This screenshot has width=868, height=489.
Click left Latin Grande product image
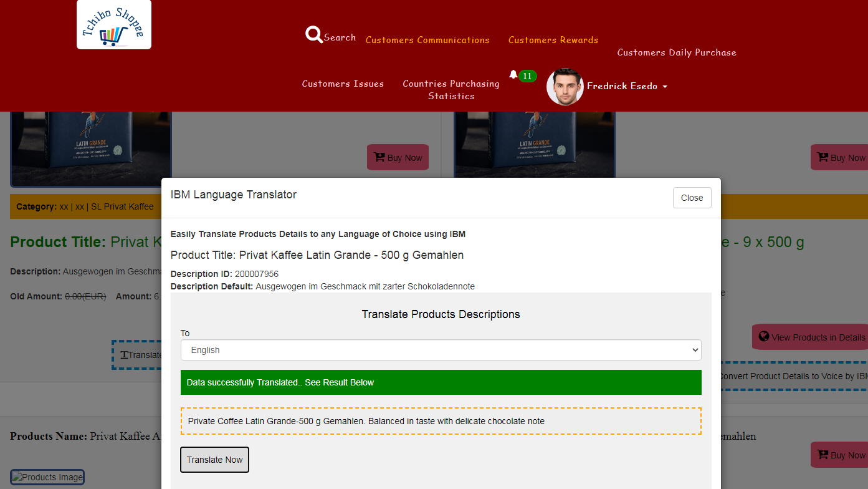(x=91, y=149)
